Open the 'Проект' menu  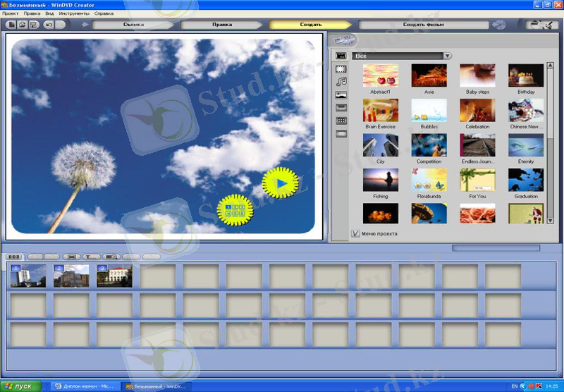click(11, 13)
